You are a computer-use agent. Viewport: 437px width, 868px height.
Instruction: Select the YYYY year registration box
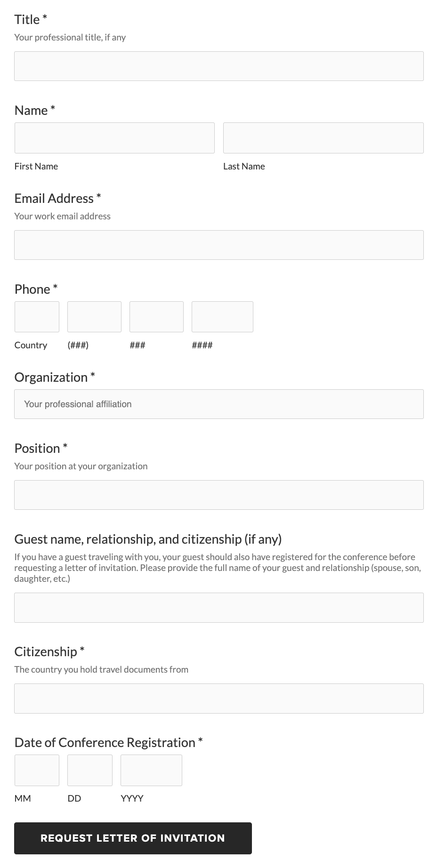pyautogui.click(x=151, y=770)
